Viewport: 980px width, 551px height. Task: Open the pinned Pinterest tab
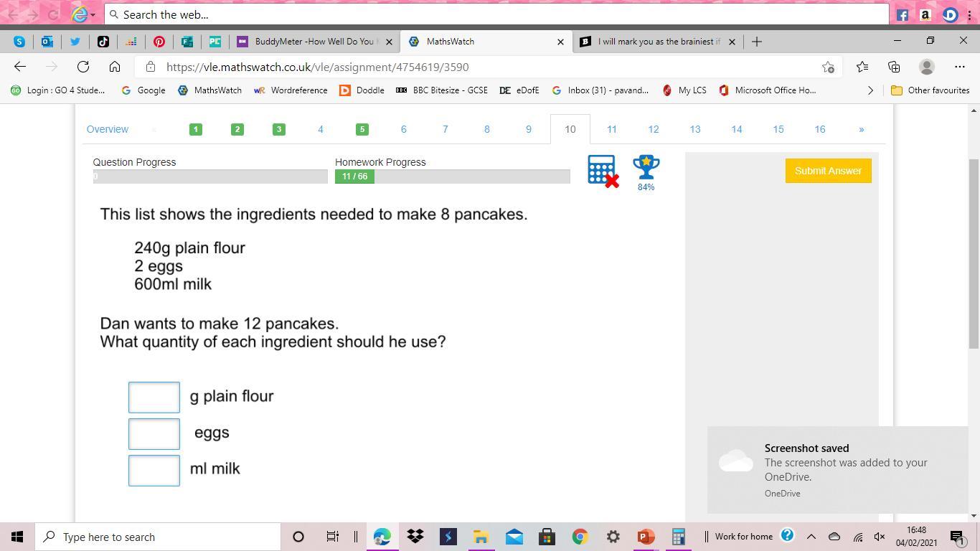[159, 42]
